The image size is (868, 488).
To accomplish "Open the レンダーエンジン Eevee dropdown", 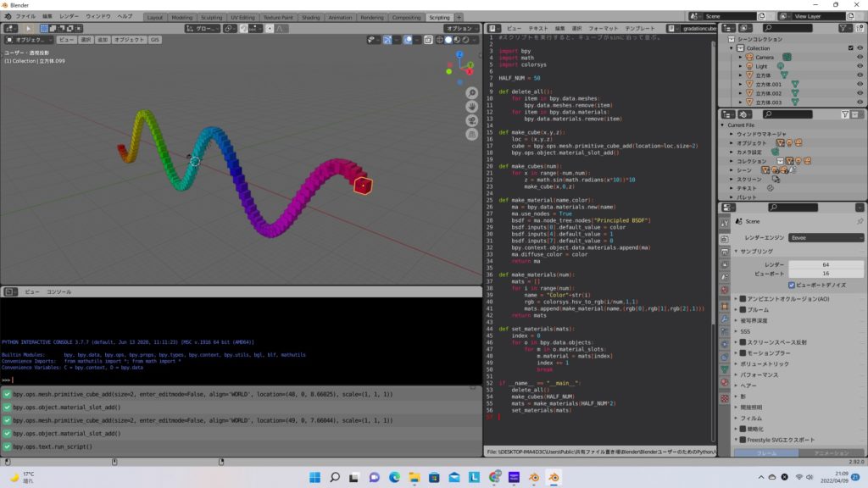I will [x=826, y=238].
